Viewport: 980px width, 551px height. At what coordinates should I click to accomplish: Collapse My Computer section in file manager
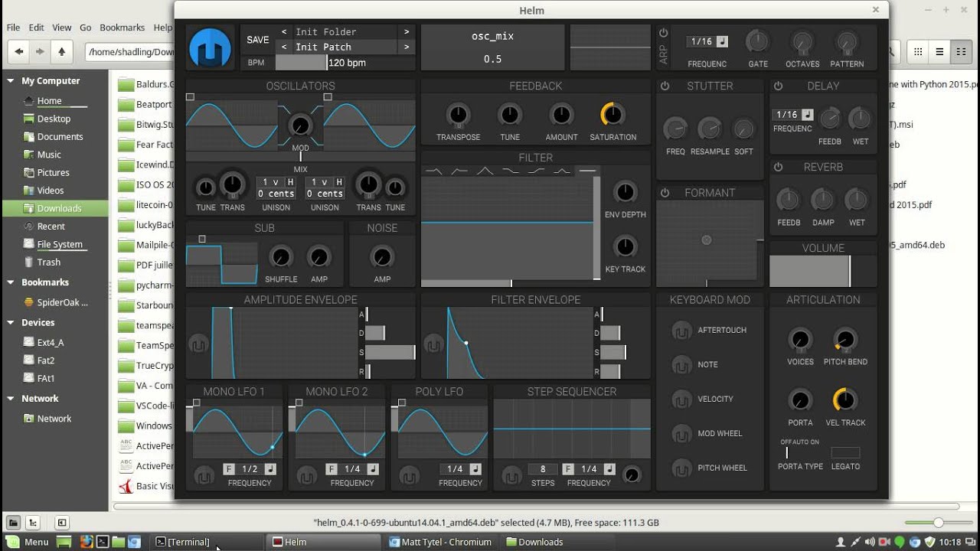coord(11,80)
